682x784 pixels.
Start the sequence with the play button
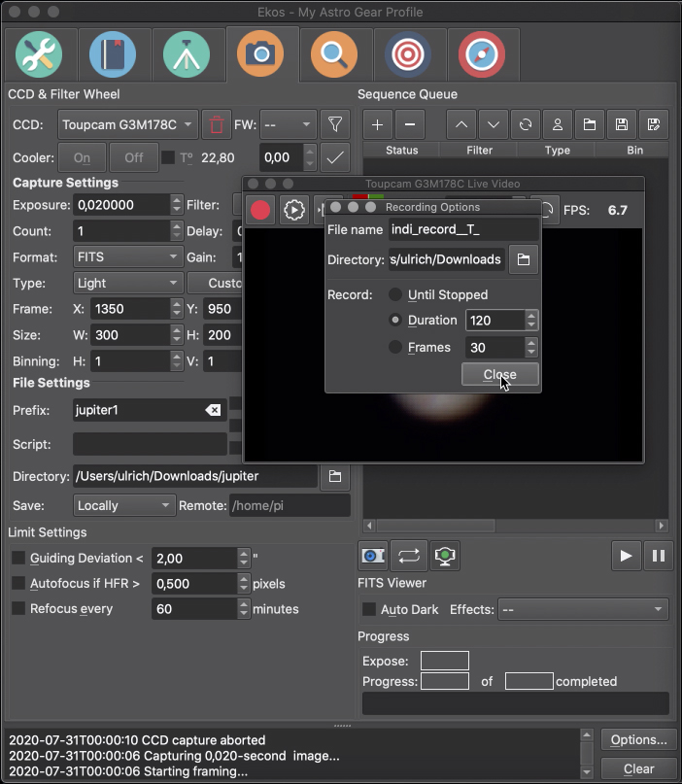point(626,556)
